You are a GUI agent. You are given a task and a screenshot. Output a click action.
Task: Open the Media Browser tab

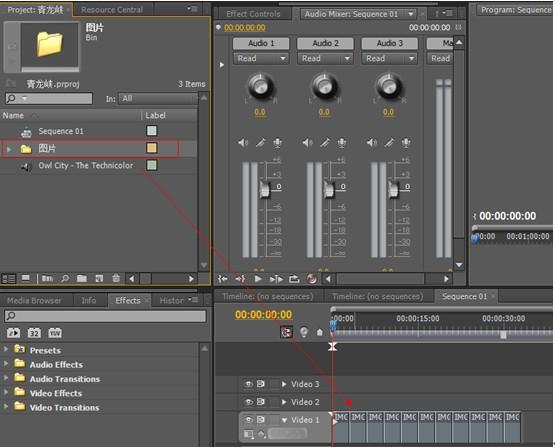[34, 301]
